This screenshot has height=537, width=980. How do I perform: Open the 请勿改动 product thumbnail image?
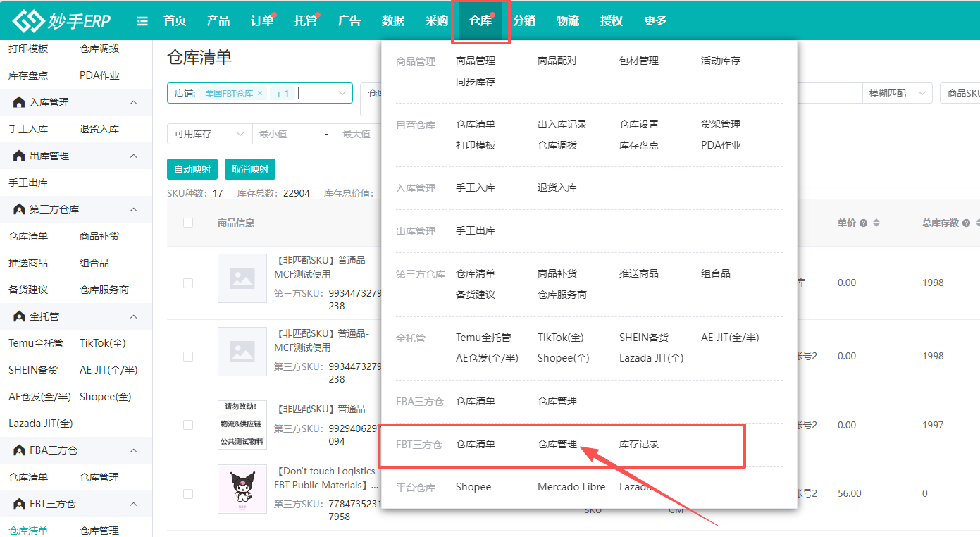(242, 425)
